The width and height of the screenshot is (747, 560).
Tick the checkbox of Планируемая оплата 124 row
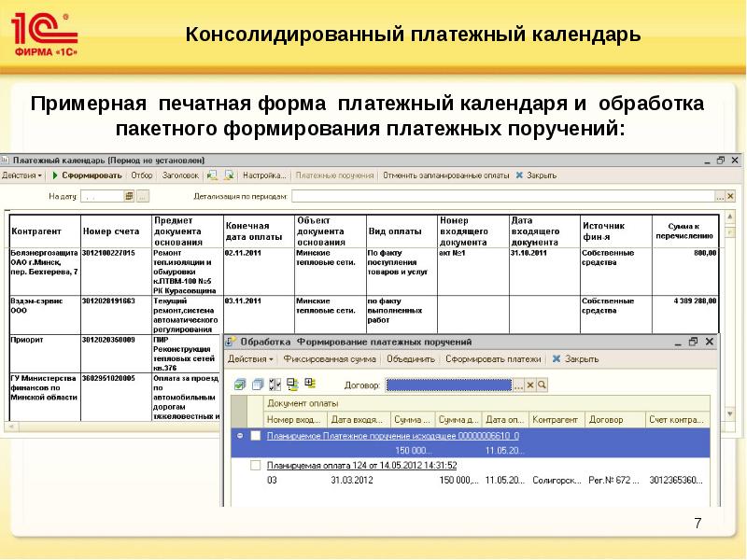(256, 465)
